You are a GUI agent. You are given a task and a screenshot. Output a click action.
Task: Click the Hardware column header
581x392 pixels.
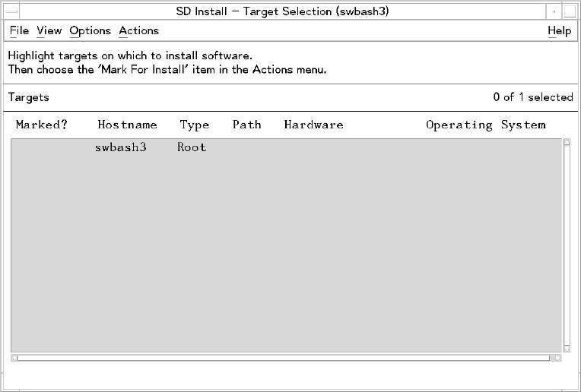313,125
